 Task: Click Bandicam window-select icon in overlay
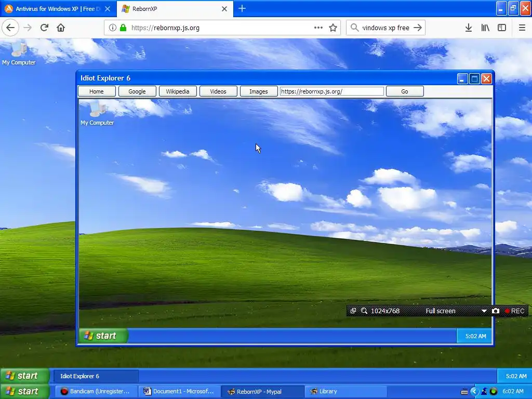pos(353,311)
